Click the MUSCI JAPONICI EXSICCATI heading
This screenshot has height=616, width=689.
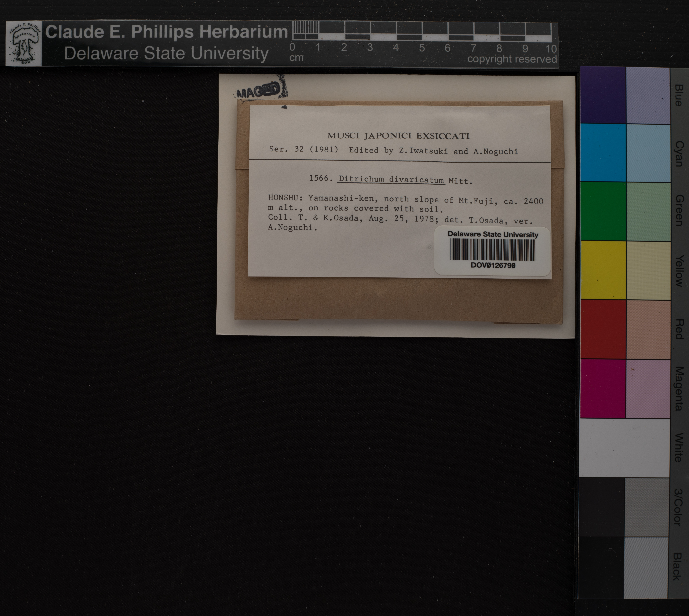pyautogui.click(x=398, y=136)
